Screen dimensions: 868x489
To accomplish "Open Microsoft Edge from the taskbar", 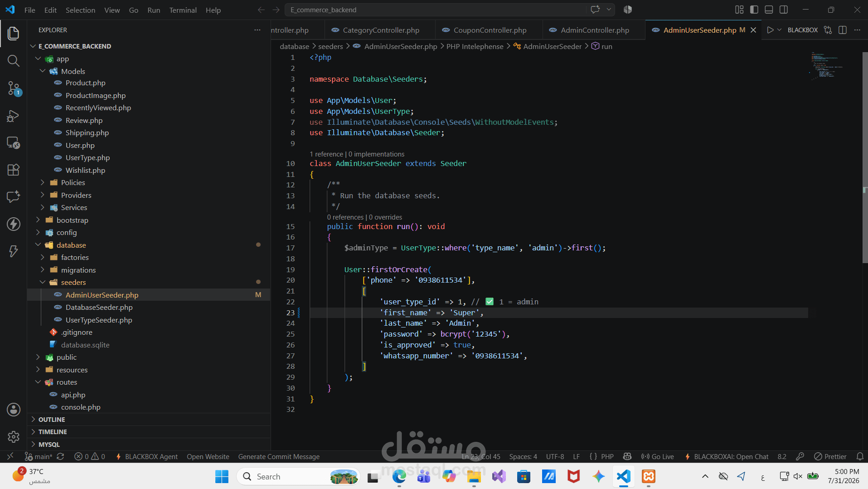I will [x=399, y=476].
